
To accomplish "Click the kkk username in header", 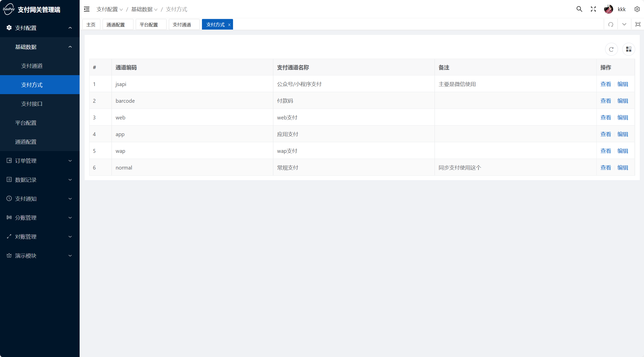I will [x=622, y=9].
